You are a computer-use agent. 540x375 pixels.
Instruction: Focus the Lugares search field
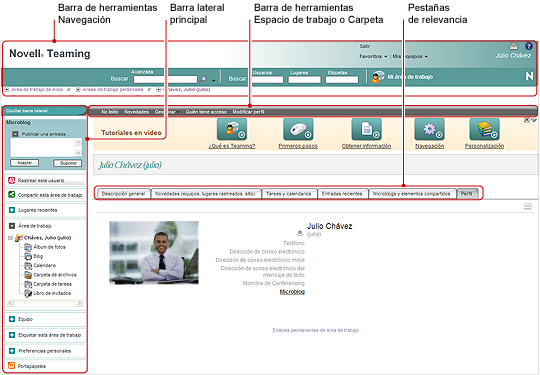click(x=304, y=80)
